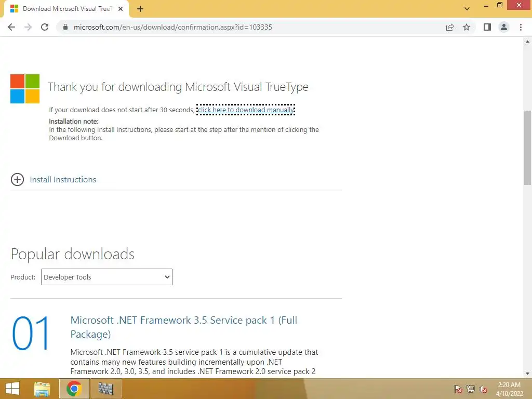Click the page scrollbar thumb

tap(527, 148)
